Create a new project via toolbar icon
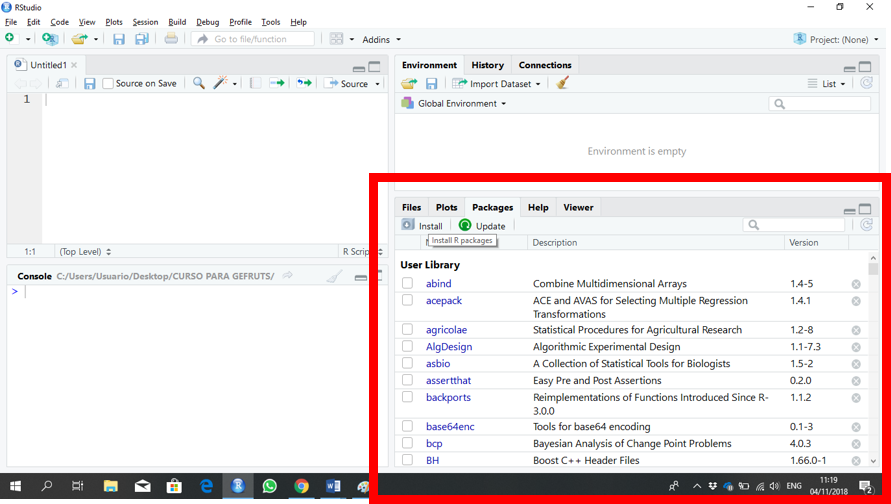 click(50, 39)
